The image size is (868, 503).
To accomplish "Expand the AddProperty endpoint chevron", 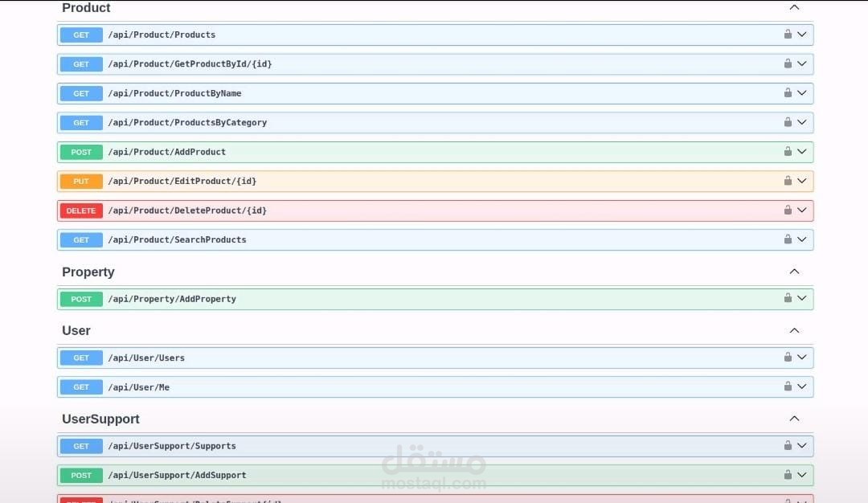I will tap(801, 298).
